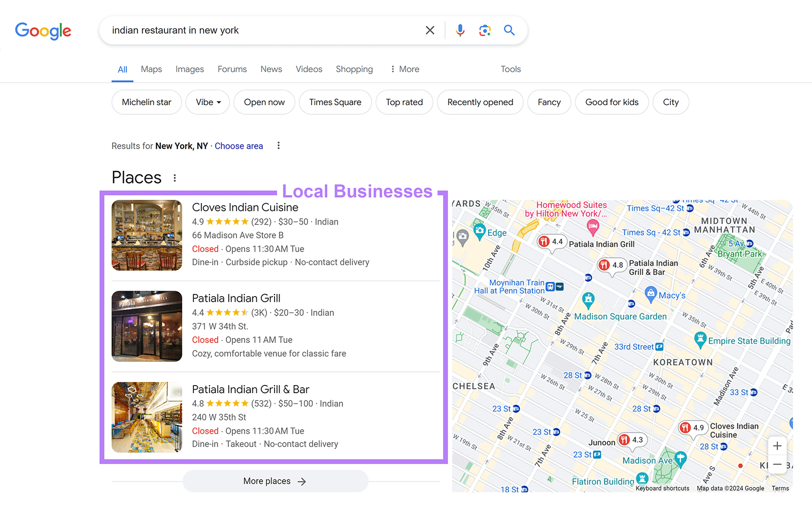Open the News tab
This screenshot has height=510, width=812.
click(x=271, y=69)
